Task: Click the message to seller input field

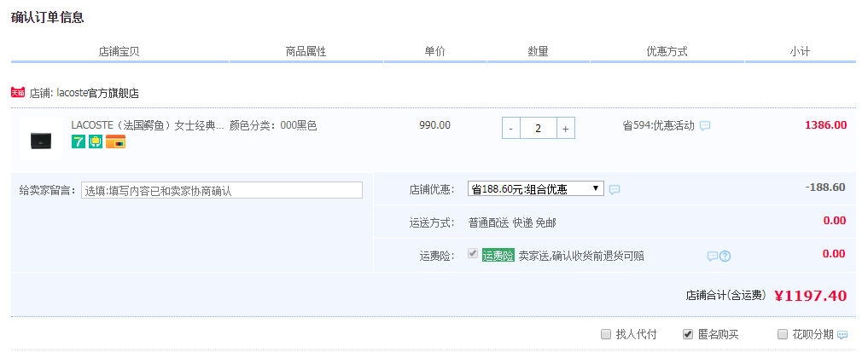Action: click(222, 190)
